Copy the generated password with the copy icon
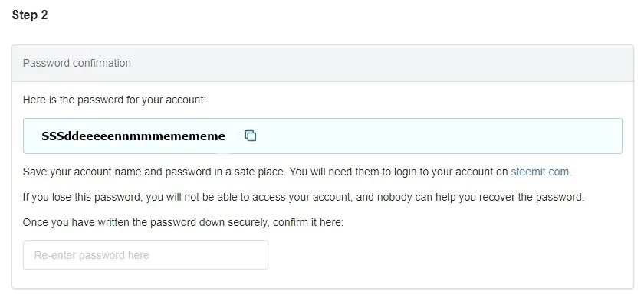This screenshot has width=644, height=301. point(251,136)
